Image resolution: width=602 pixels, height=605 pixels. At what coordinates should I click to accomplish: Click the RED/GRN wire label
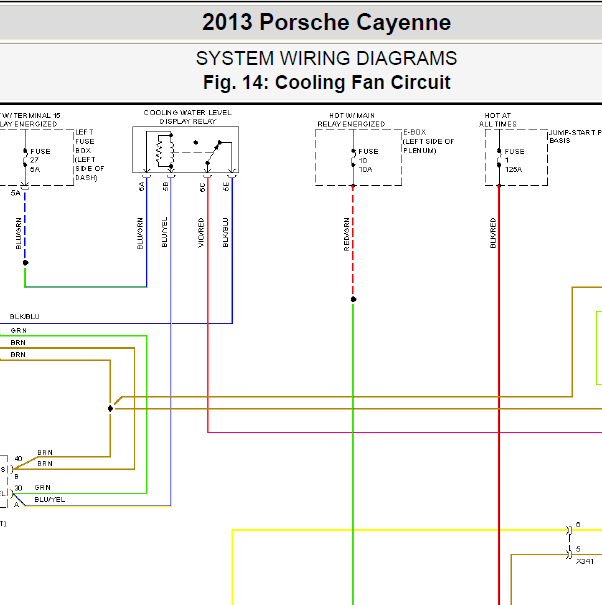346,234
